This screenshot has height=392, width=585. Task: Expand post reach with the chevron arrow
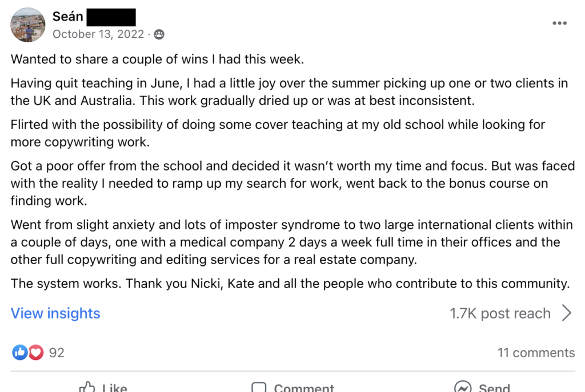point(566,313)
